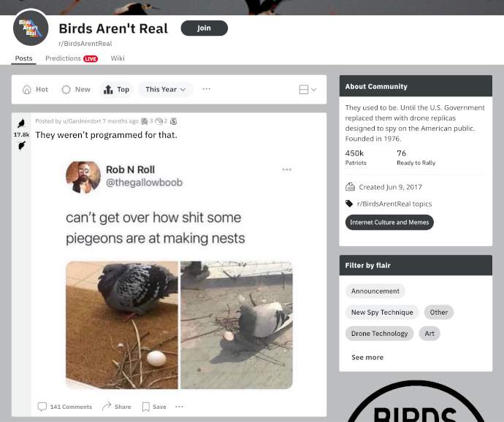Open the post's three-dot more options
Viewport: 504px width, 422px height.
click(180, 407)
